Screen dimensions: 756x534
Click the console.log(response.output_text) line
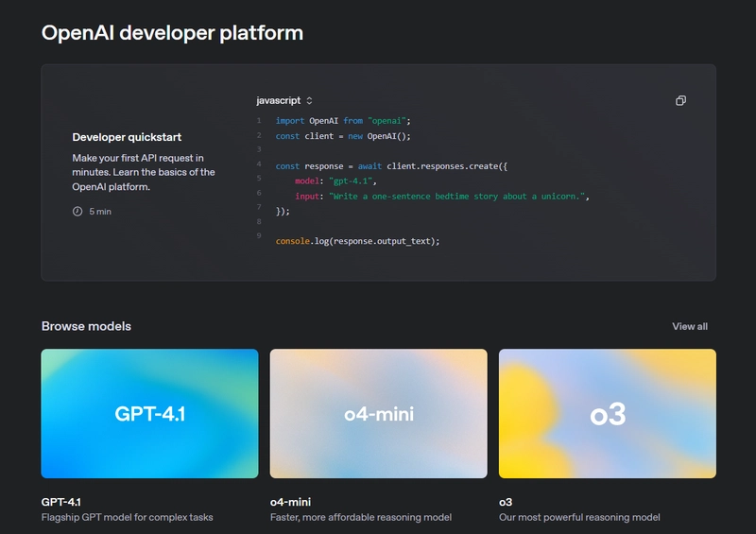click(x=357, y=241)
